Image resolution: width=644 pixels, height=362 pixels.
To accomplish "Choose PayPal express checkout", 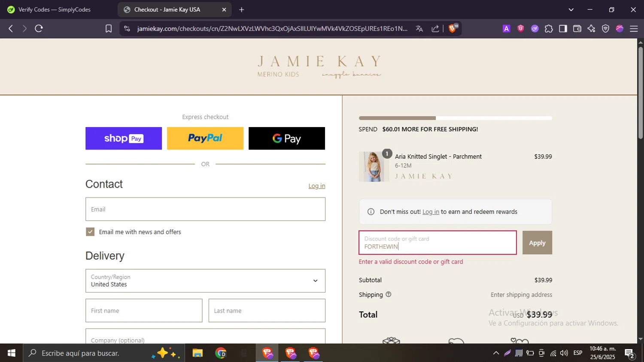I will pos(205,138).
